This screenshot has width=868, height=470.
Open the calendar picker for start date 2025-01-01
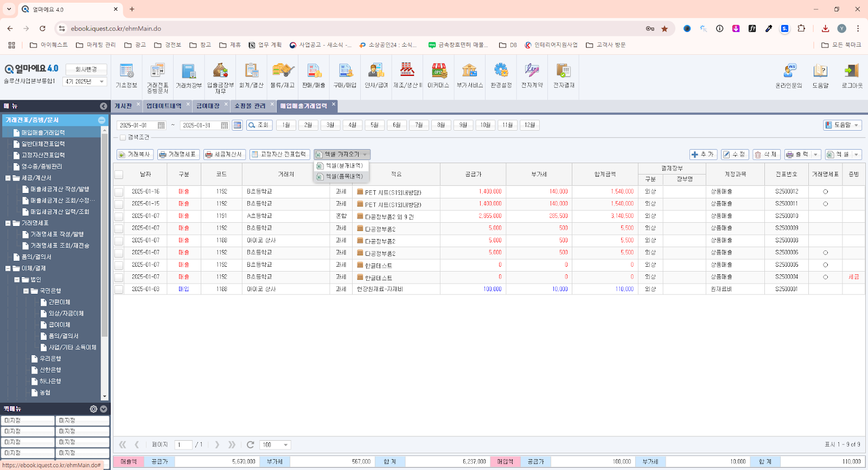coord(161,125)
